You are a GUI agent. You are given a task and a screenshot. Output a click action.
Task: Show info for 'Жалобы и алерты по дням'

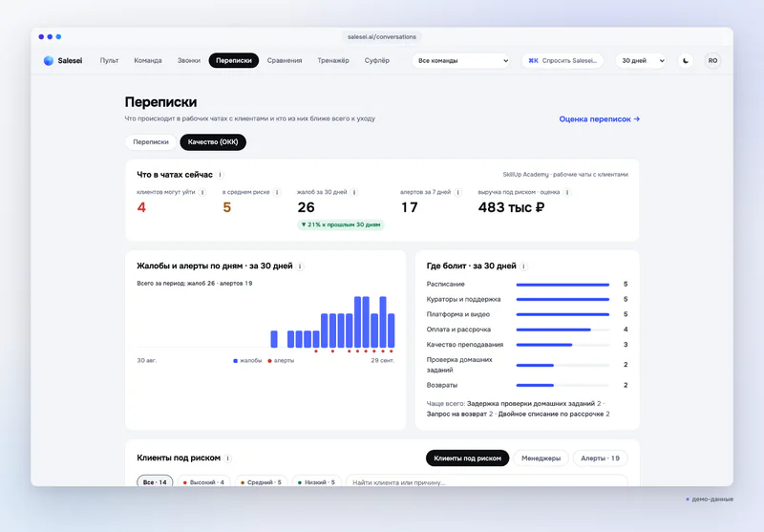300,266
